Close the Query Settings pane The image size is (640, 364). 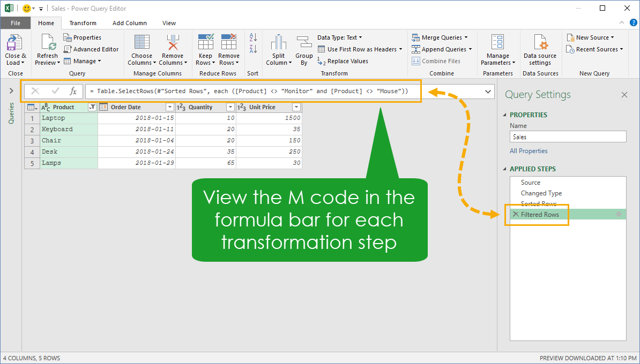click(x=624, y=95)
